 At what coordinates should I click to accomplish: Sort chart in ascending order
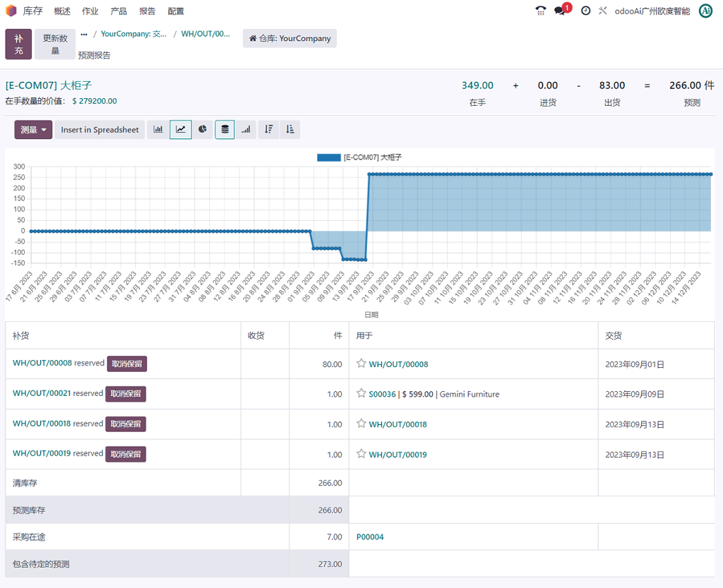[x=290, y=129]
